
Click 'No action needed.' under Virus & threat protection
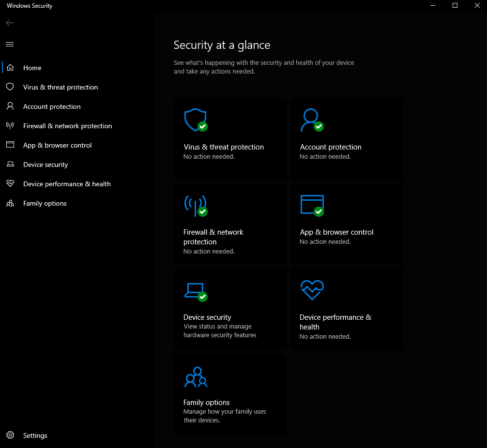tap(209, 156)
